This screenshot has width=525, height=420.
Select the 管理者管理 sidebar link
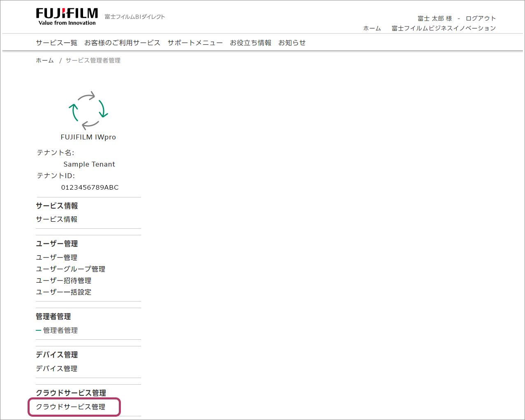pyautogui.click(x=60, y=330)
